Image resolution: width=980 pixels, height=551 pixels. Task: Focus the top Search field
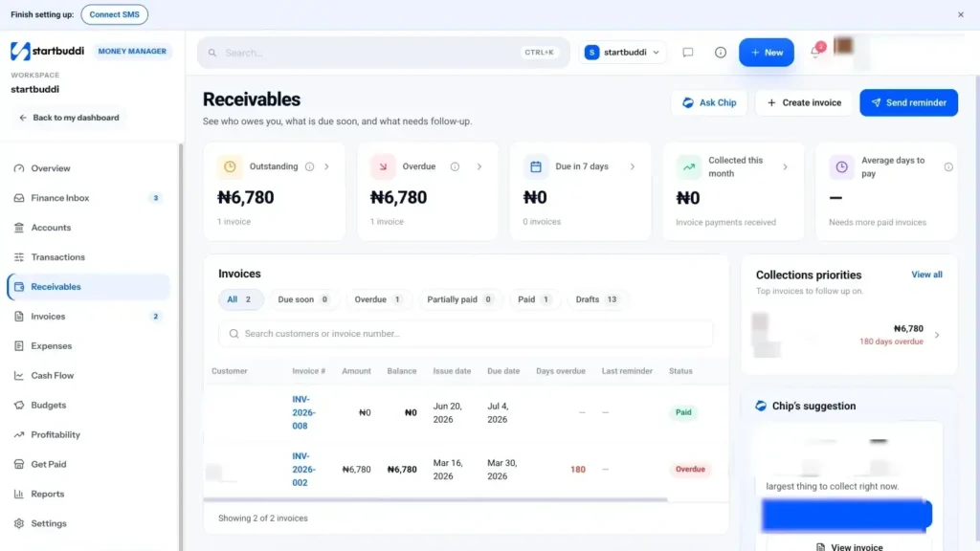click(384, 53)
